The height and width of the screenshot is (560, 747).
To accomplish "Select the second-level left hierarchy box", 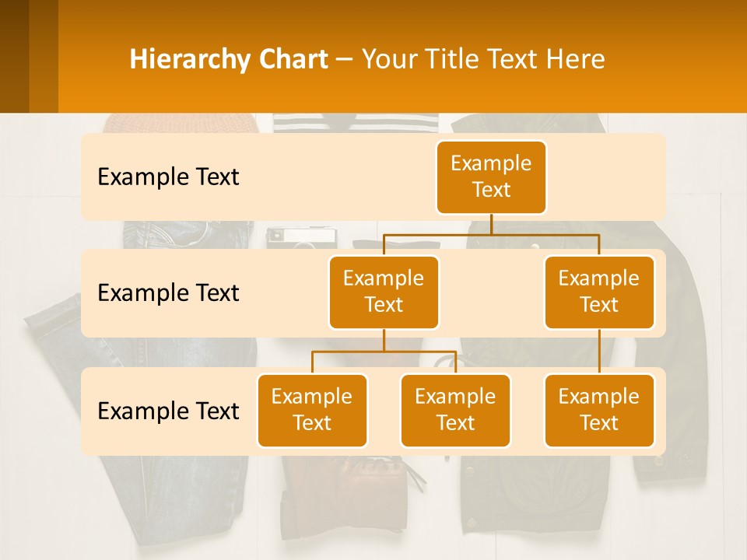I will tap(384, 292).
